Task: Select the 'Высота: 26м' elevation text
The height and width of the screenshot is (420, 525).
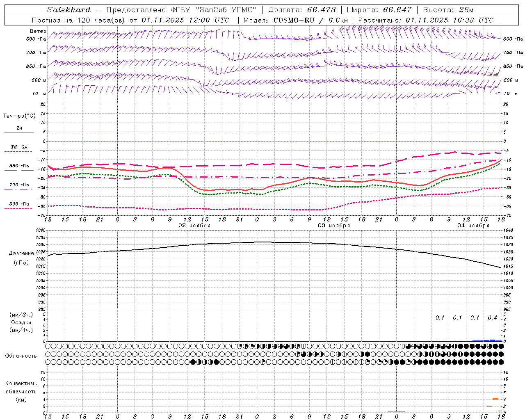Action: click(448, 10)
